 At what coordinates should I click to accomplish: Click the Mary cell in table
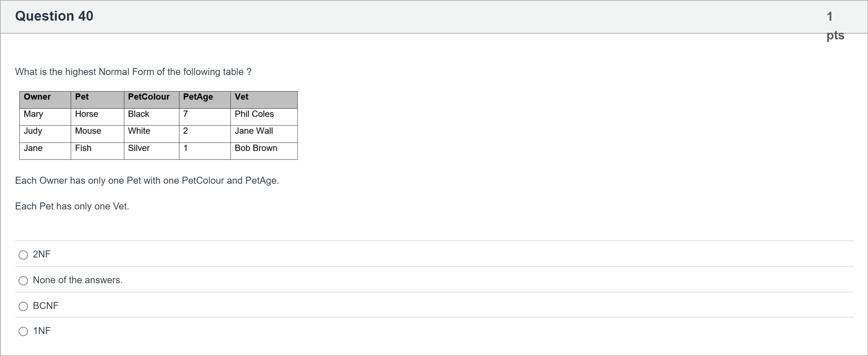tap(33, 114)
